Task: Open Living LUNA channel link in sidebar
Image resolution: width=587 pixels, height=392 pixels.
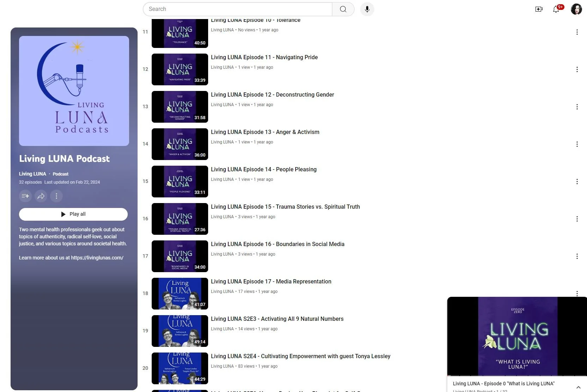Action: (32, 174)
